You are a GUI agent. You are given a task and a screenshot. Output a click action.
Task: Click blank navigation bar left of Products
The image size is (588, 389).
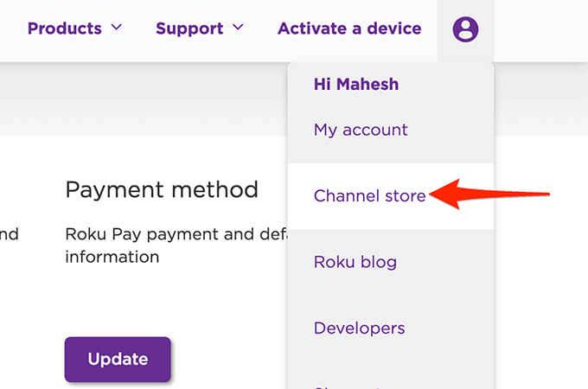pos(12,29)
